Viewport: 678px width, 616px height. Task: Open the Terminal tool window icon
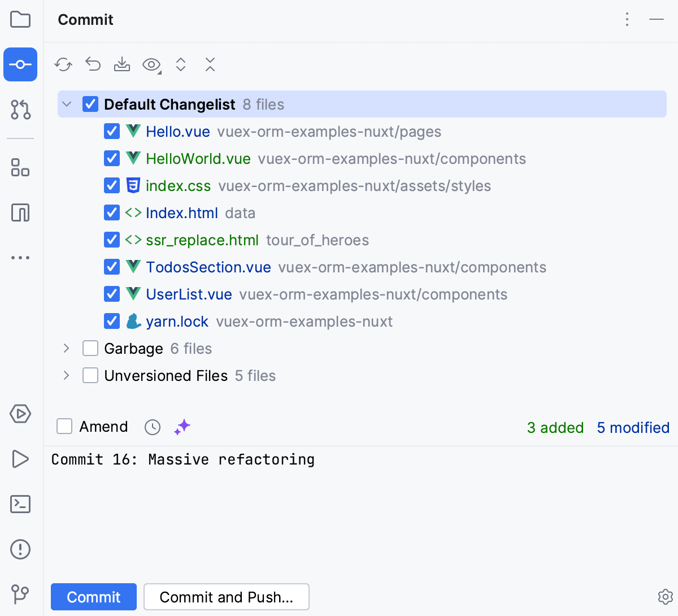[20, 504]
